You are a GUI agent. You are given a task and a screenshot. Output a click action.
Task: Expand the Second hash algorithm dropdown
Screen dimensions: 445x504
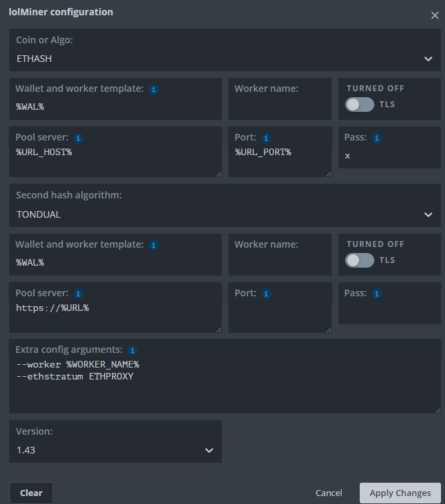click(225, 205)
